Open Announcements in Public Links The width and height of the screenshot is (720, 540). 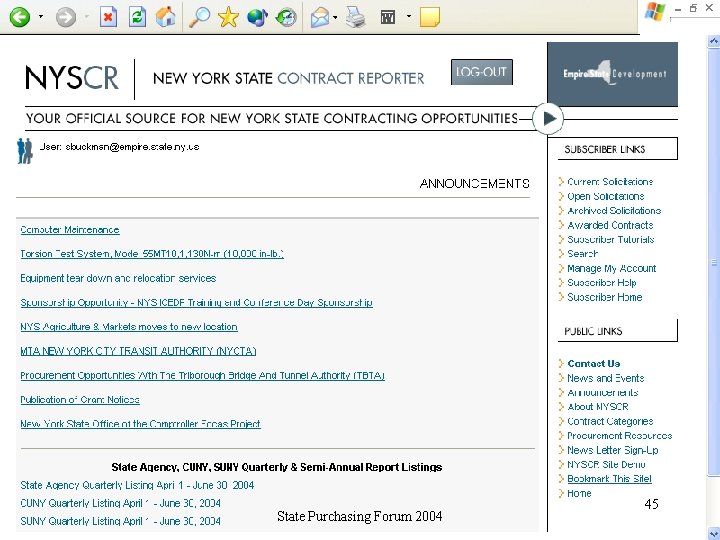click(x=602, y=393)
